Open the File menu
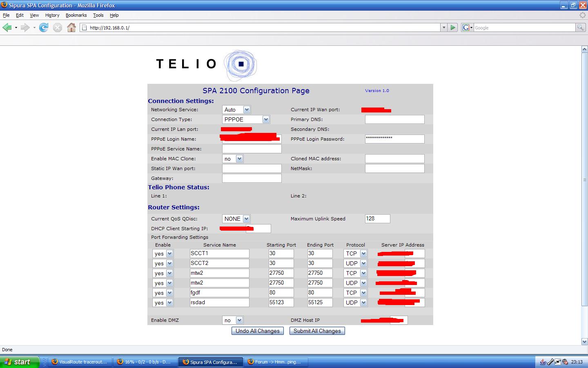The image size is (588, 368). click(x=6, y=15)
